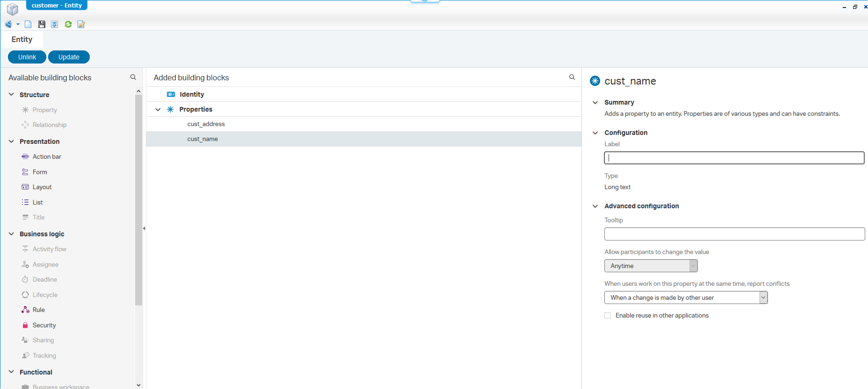This screenshot has width=868, height=389.
Task: Search added building blocks magnifier icon
Action: (572, 77)
